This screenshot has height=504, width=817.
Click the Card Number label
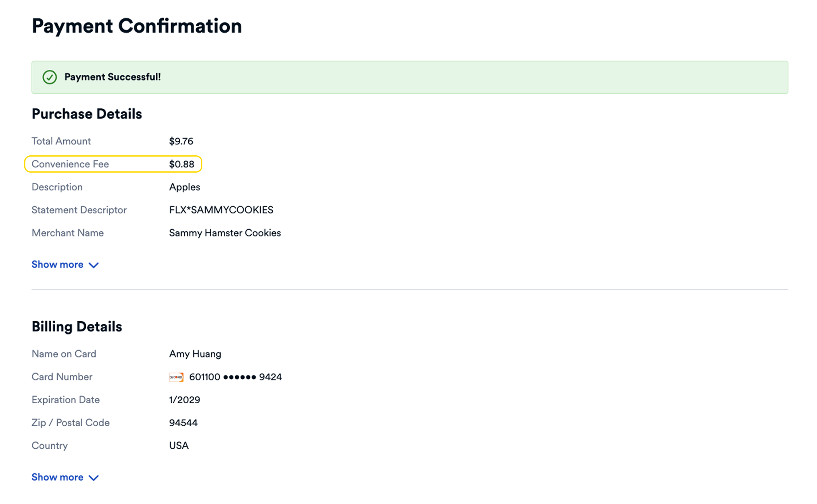pos(62,377)
